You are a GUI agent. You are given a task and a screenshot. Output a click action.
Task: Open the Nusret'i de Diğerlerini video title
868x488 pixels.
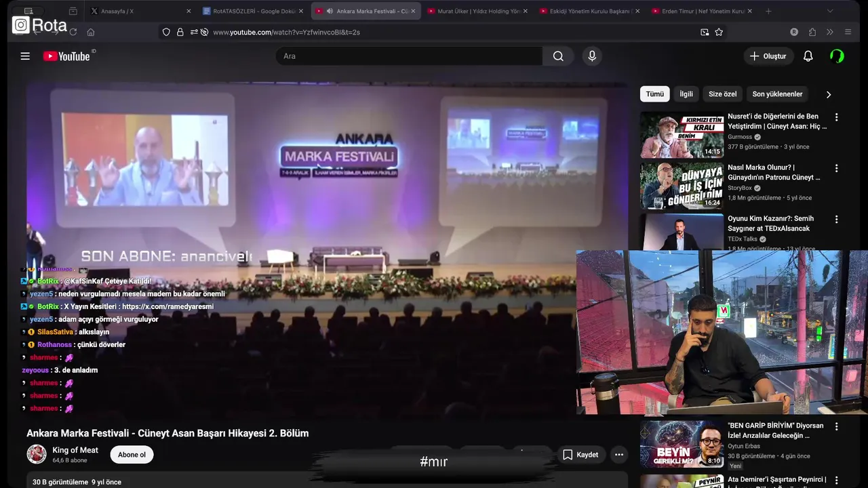[x=777, y=121]
